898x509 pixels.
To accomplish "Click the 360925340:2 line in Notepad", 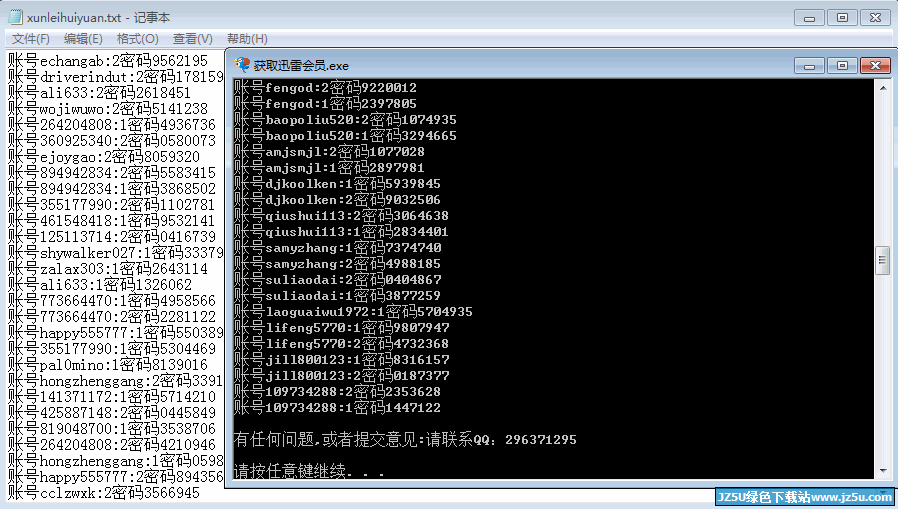I will [x=112, y=141].
